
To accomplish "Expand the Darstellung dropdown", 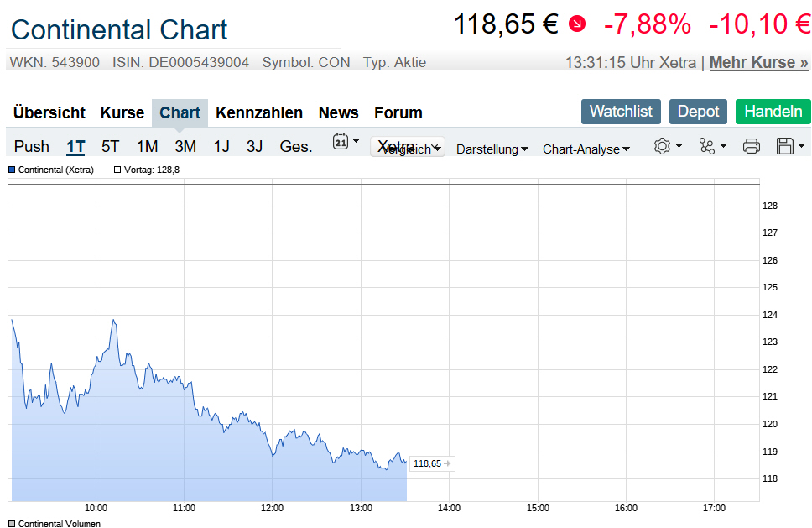I will [x=492, y=149].
